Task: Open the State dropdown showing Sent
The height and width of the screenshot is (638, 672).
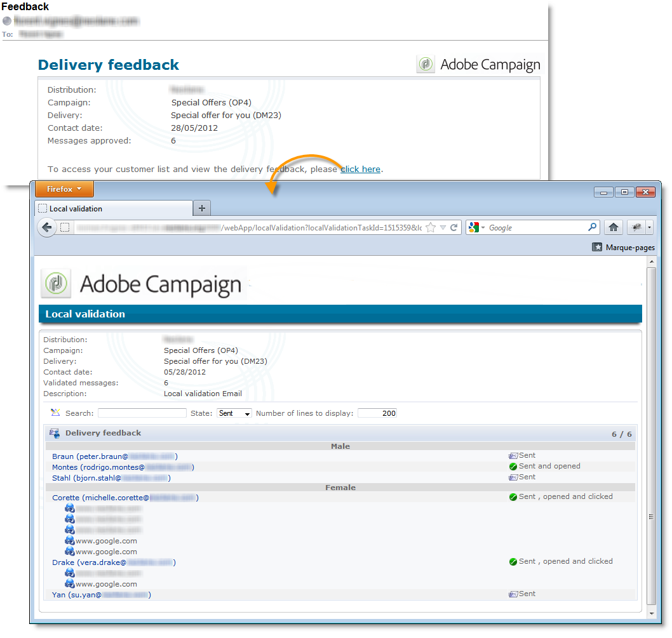Action: [x=234, y=413]
